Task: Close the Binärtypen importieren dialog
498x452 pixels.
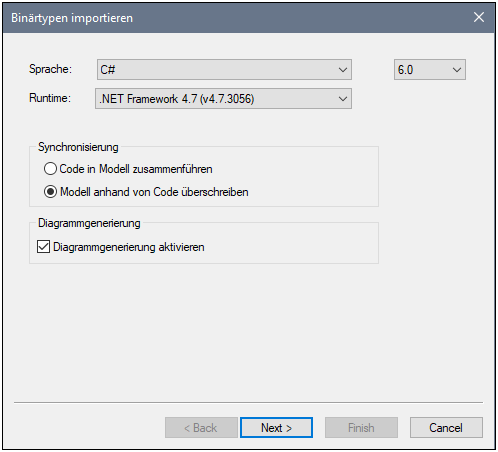Action: click(x=479, y=17)
